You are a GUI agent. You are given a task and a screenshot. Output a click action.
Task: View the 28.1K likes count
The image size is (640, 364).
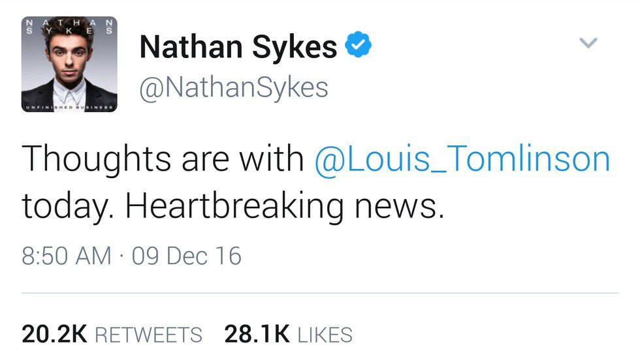click(257, 334)
